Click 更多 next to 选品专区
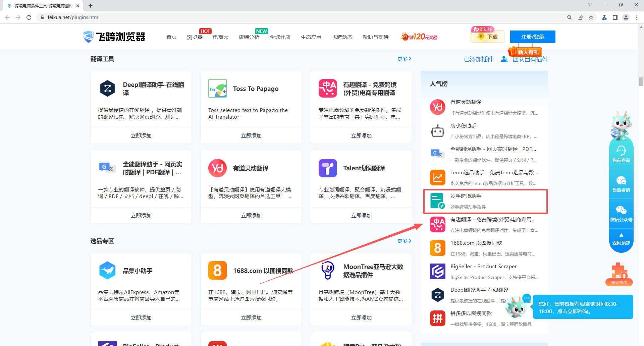Screen dimensions: 644x346 pyautogui.click(x=405, y=241)
